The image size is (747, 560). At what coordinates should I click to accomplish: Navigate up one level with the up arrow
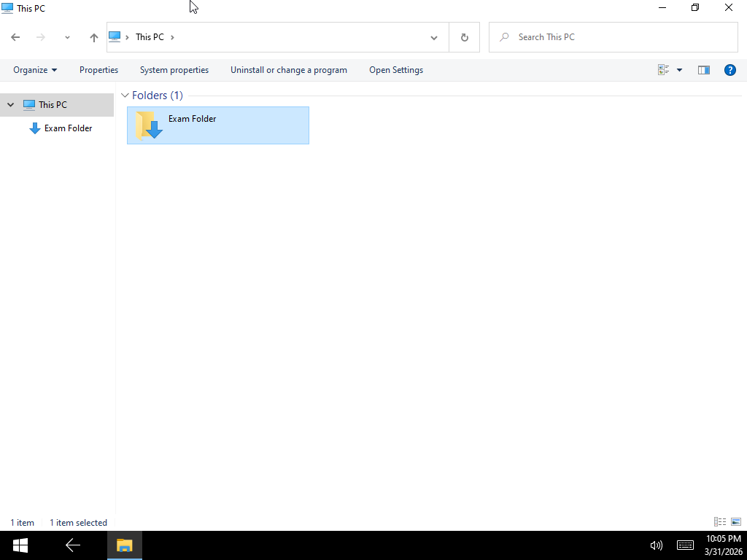[93, 36]
